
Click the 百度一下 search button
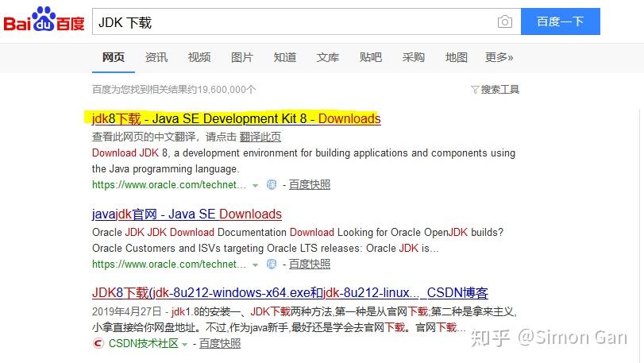tap(560, 21)
